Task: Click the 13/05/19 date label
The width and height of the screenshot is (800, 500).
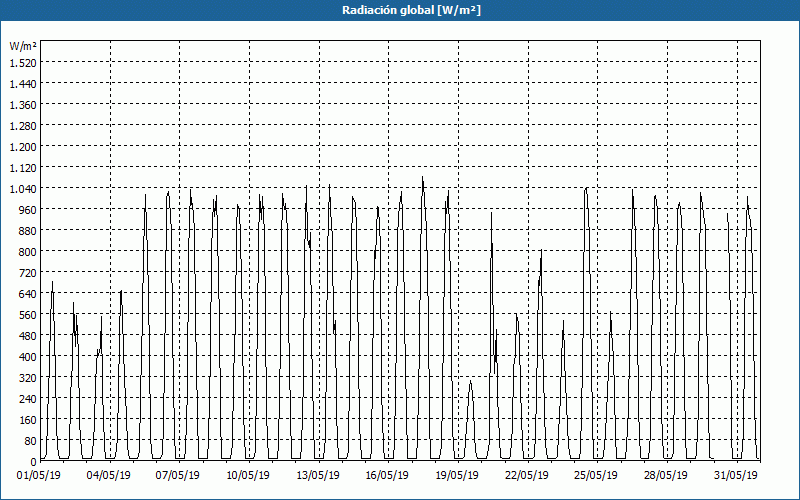Action: (x=318, y=475)
